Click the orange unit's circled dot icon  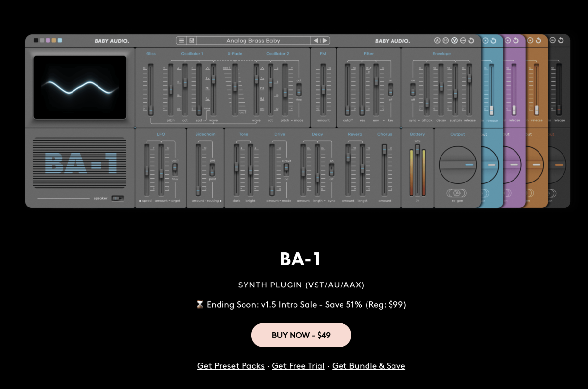click(530, 41)
